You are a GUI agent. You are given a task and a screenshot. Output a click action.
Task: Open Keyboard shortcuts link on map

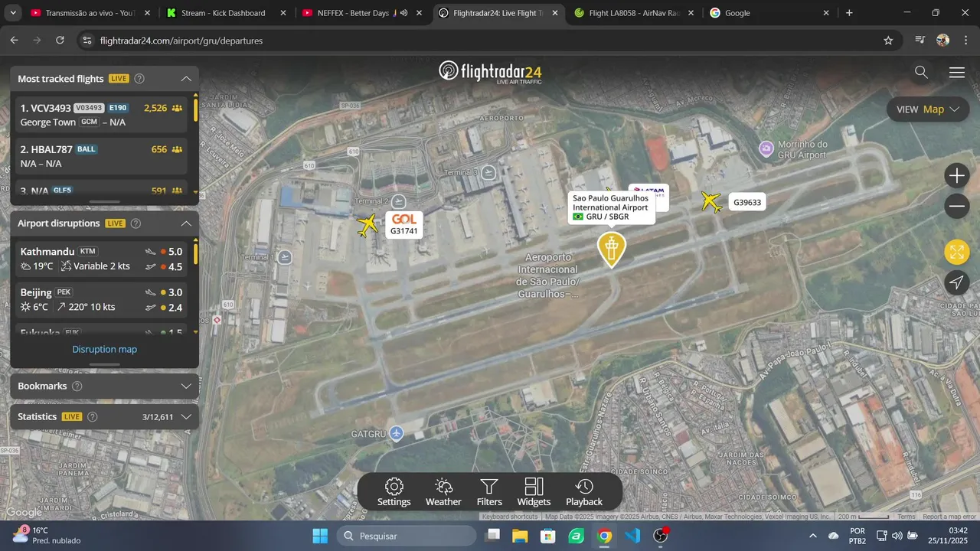(x=510, y=517)
